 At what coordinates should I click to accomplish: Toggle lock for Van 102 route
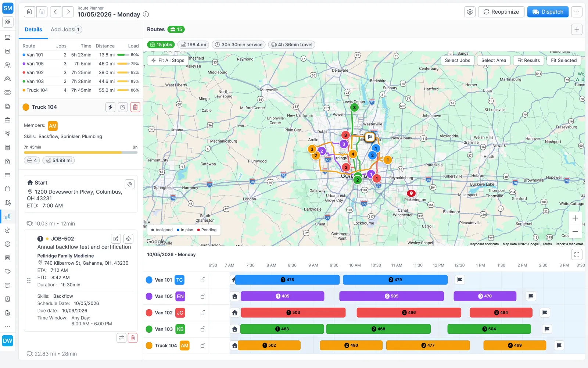click(x=202, y=312)
